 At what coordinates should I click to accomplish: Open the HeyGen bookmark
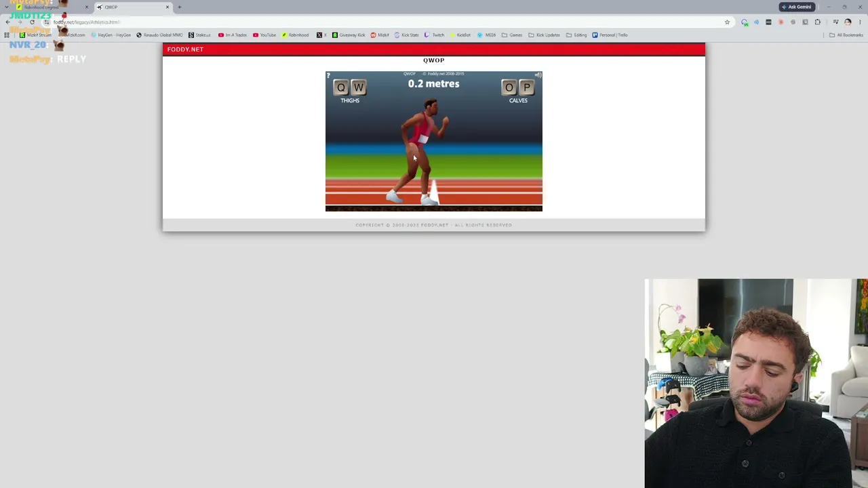coord(111,35)
